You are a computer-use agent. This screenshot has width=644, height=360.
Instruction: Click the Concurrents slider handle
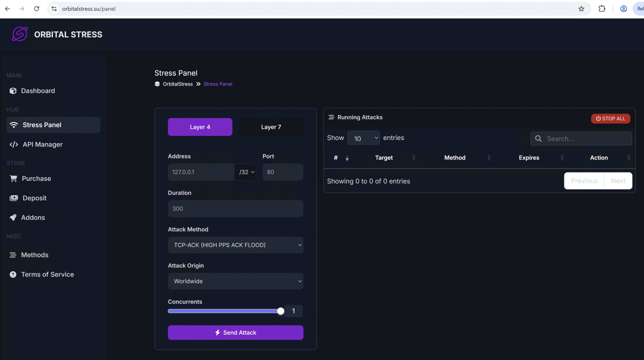281,311
